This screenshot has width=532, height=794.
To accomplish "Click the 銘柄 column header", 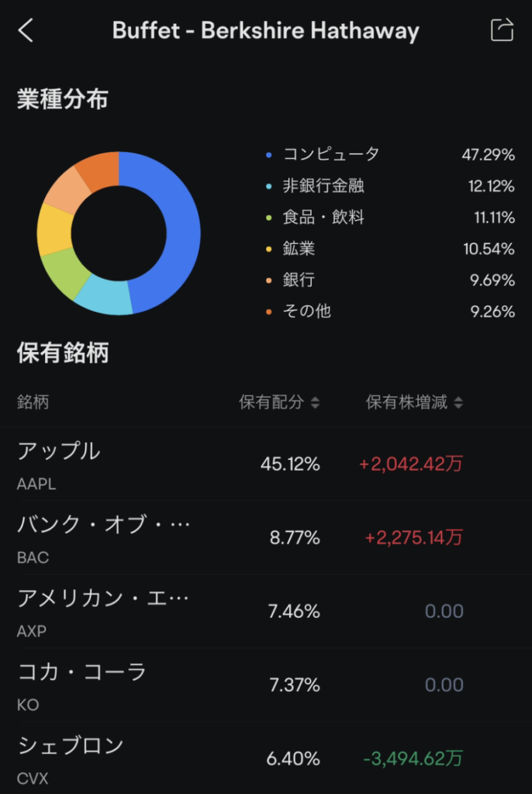I will pyautogui.click(x=33, y=402).
